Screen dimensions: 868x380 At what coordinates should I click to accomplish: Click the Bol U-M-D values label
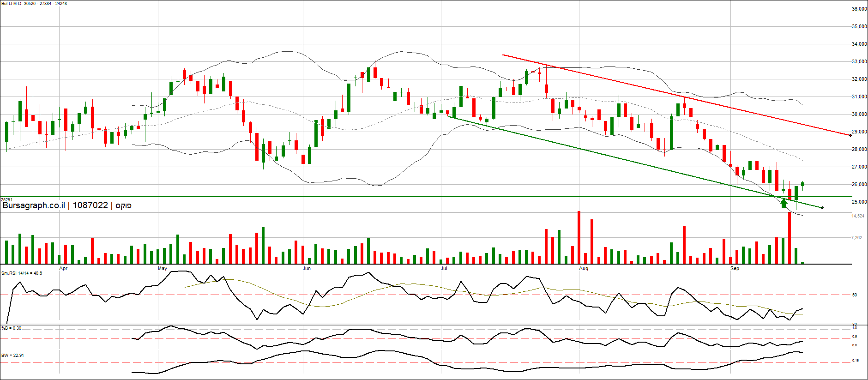pos(34,4)
